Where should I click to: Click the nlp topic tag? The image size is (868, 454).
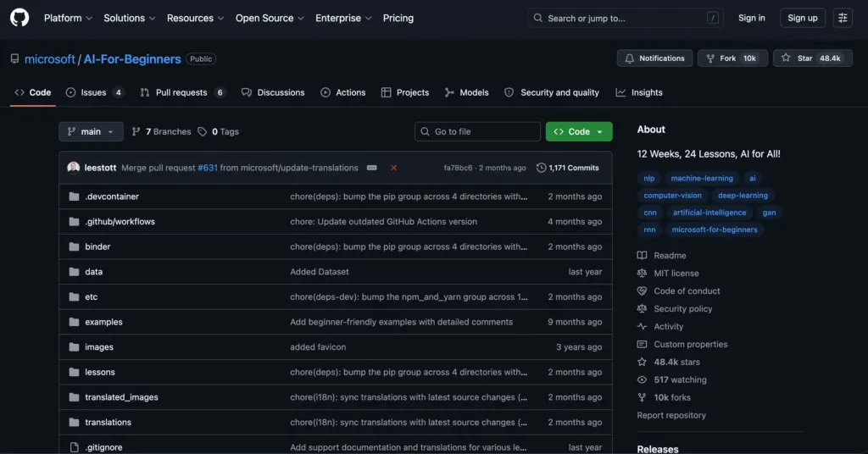pyautogui.click(x=648, y=178)
